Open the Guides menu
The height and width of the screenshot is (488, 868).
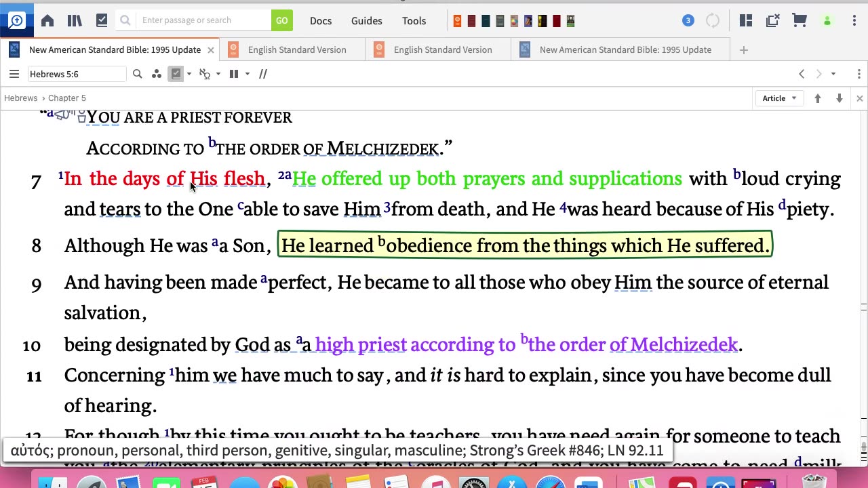click(x=367, y=21)
